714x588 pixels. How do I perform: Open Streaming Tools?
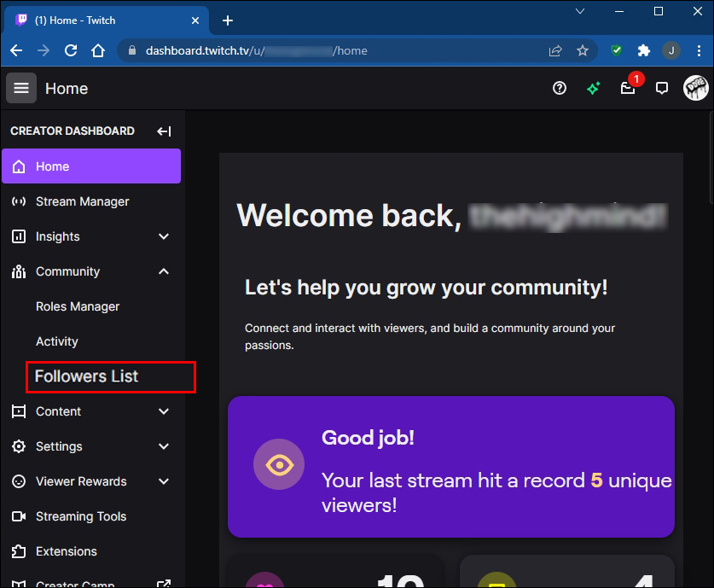[91, 516]
